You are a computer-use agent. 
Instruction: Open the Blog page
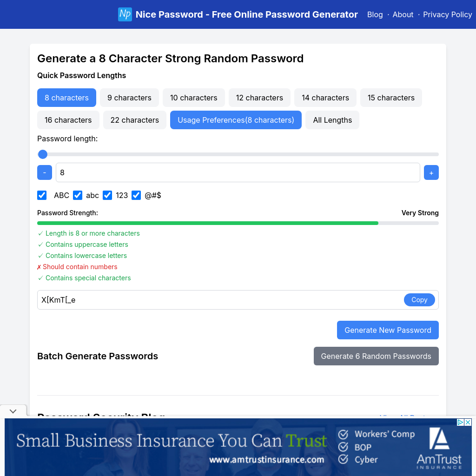[x=375, y=14]
